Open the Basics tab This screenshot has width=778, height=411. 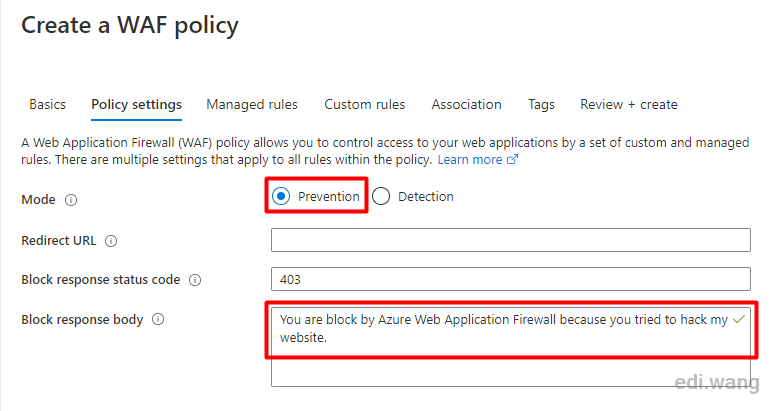47,105
